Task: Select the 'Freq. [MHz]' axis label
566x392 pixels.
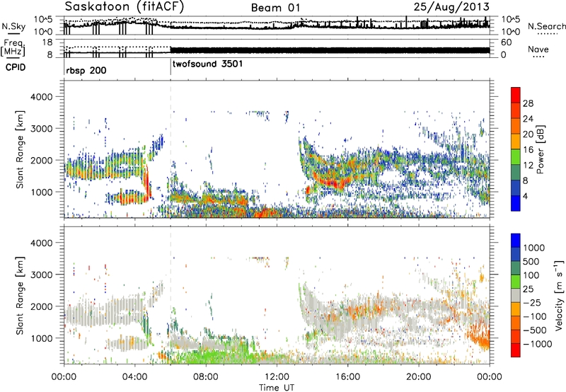Action: [x=13, y=47]
